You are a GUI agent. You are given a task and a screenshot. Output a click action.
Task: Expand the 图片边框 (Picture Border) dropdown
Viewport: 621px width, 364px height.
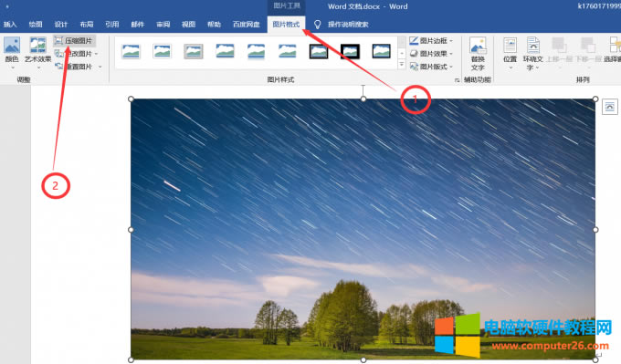[431, 41]
